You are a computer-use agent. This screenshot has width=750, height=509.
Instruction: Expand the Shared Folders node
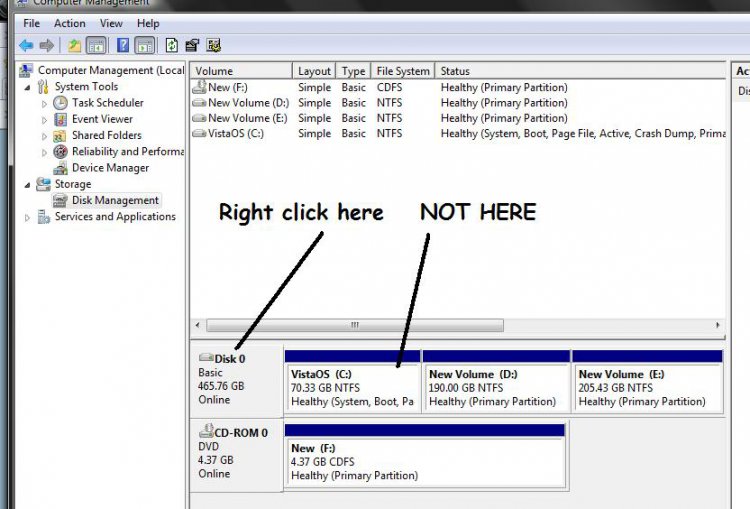point(44,136)
